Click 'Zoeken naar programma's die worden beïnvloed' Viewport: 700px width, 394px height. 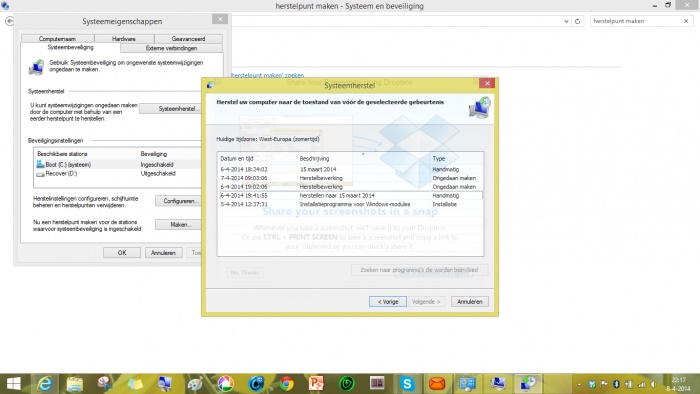click(x=419, y=270)
